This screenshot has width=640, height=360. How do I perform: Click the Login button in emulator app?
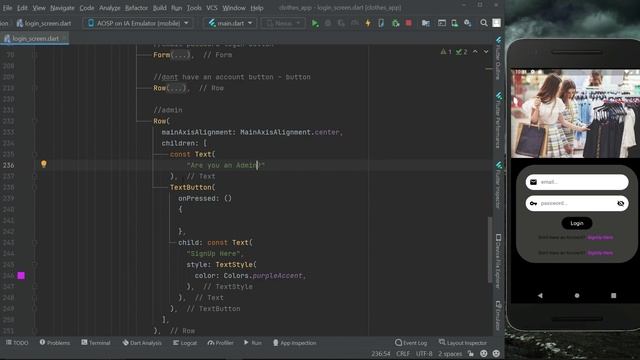[x=577, y=223]
